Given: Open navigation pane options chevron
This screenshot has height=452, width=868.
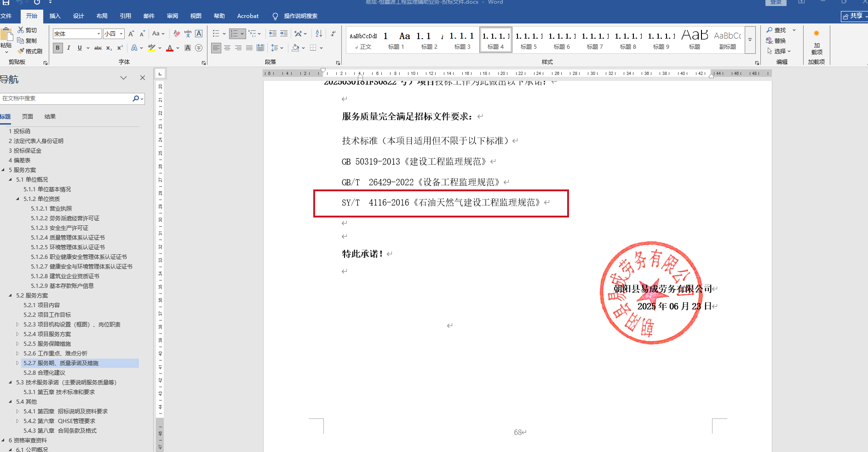Looking at the screenshot, I should (123, 78).
